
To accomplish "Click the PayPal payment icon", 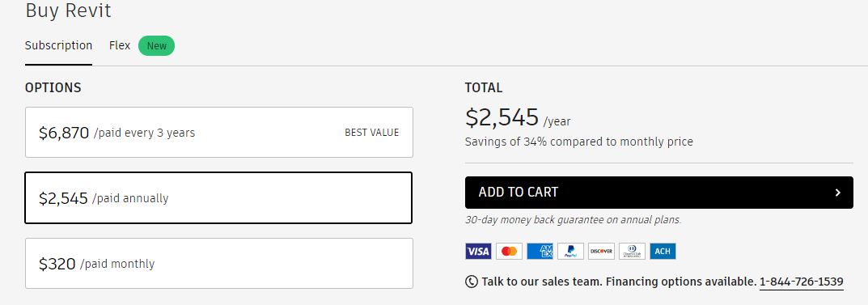I will (571, 252).
